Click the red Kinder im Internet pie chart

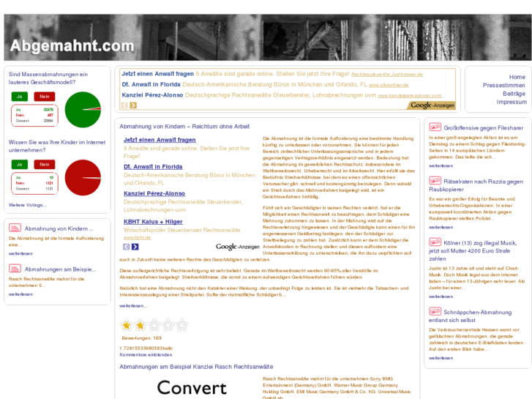[83, 178]
